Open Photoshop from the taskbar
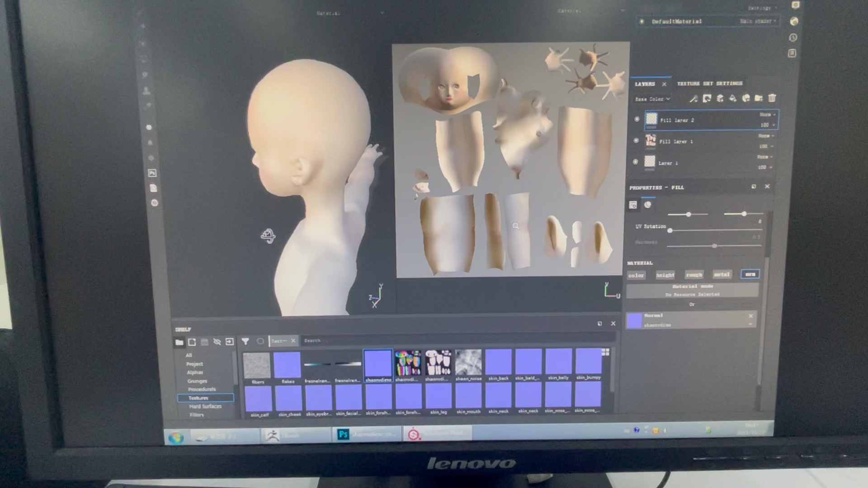The height and width of the screenshot is (488, 868). pos(366,434)
